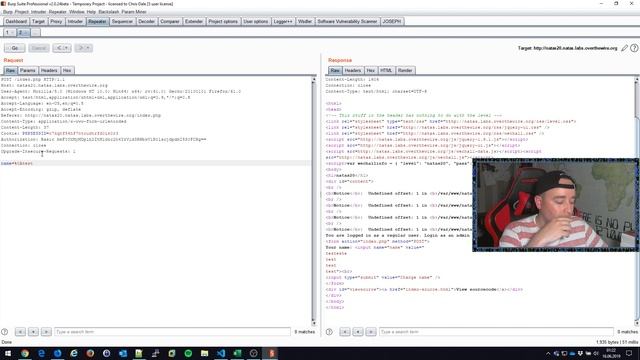Switch to the Dashboard tab
640x360 pixels.
coord(16,21)
